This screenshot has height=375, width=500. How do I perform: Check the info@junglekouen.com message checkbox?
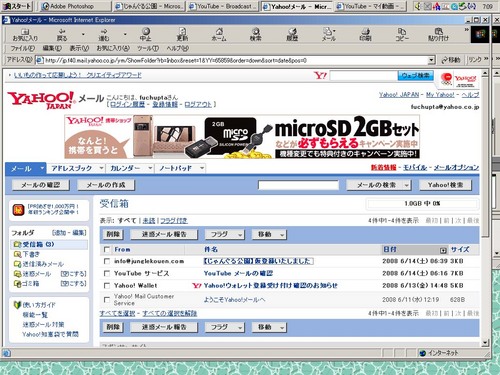107,261
